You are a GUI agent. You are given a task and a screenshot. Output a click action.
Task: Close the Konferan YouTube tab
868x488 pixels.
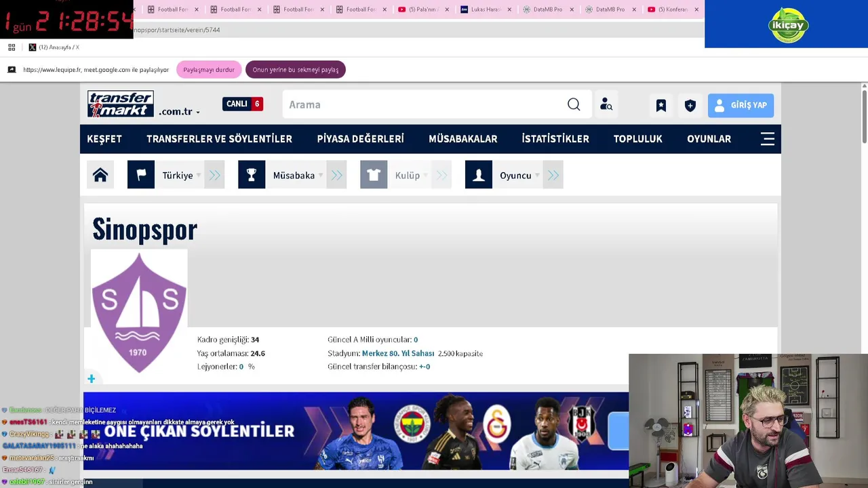coord(696,9)
